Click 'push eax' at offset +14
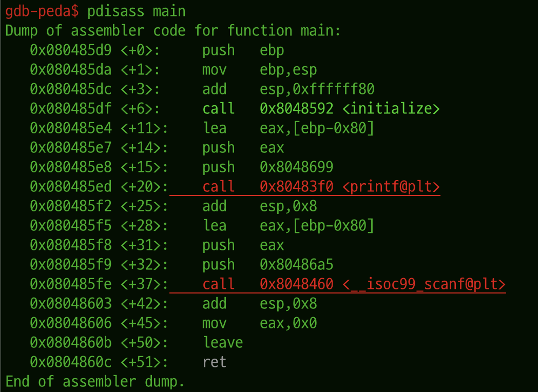This screenshot has height=392, width=538. coord(243,148)
